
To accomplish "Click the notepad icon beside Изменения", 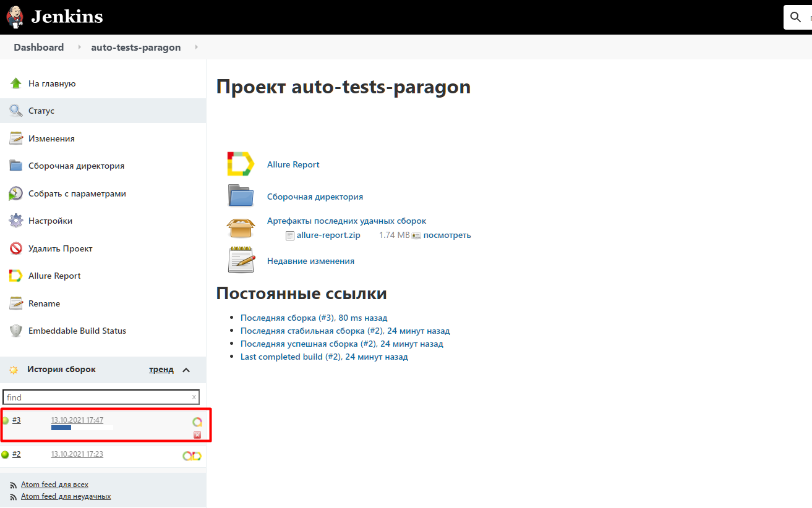I will coord(16,138).
